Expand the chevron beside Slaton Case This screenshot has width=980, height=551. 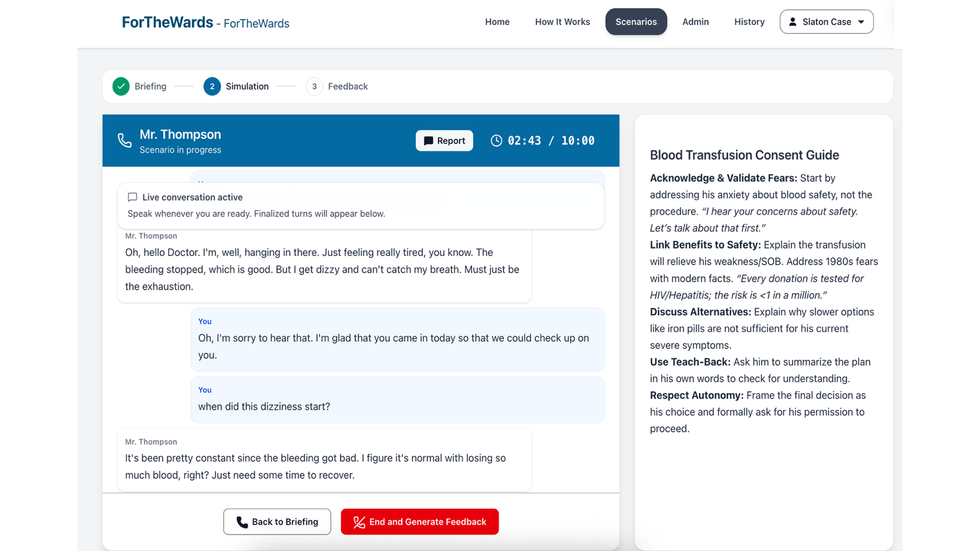[x=860, y=21]
